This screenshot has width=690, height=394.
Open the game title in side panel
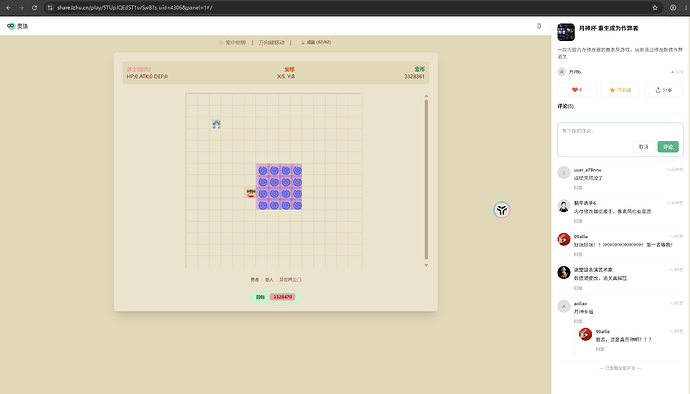coord(608,28)
